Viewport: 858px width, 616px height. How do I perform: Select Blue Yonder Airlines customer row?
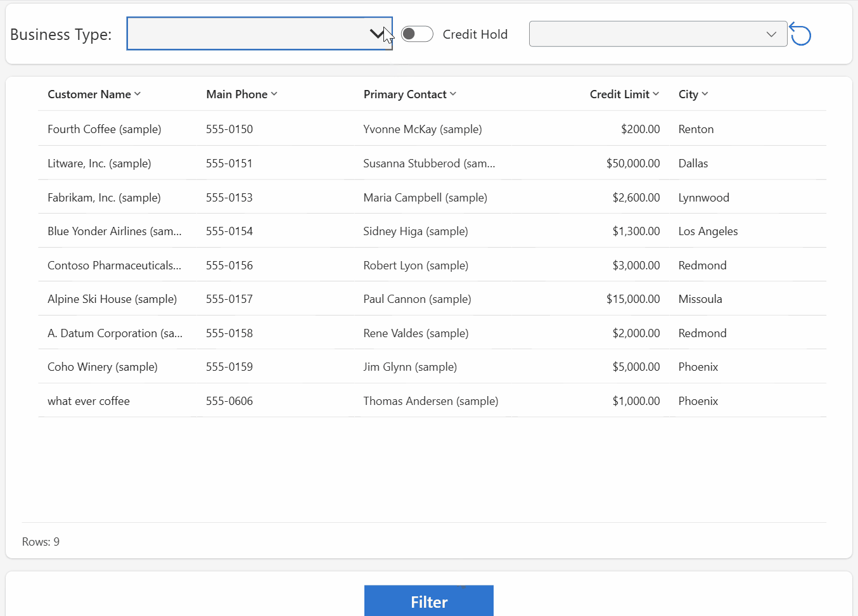114,231
